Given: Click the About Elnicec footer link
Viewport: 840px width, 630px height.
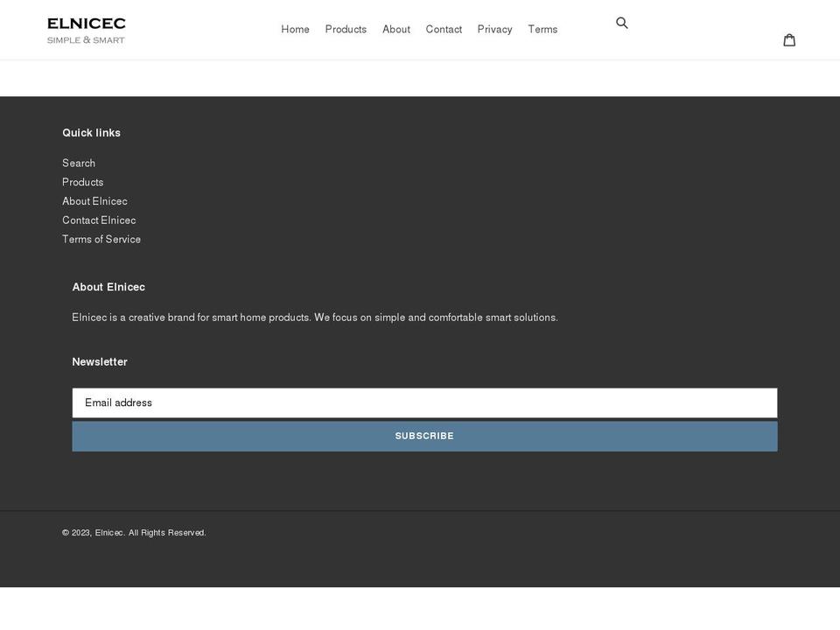Looking at the screenshot, I should (x=94, y=201).
